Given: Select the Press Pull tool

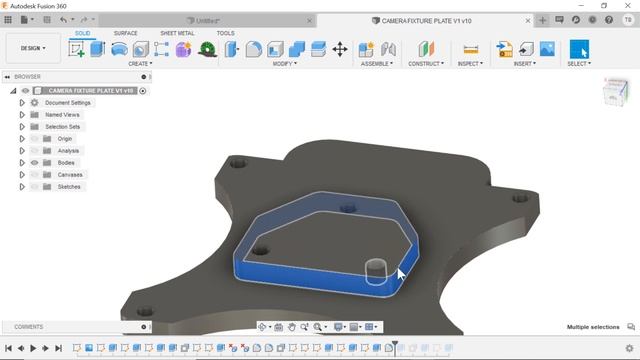Looking at the screenshot, I should pyautogui.click(x=232, y=49).
